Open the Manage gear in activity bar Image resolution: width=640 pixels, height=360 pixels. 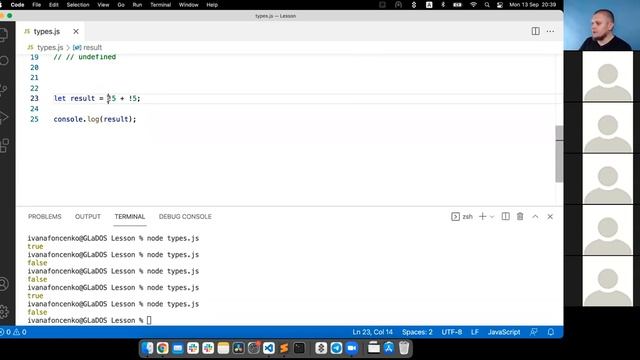point(4,311)
